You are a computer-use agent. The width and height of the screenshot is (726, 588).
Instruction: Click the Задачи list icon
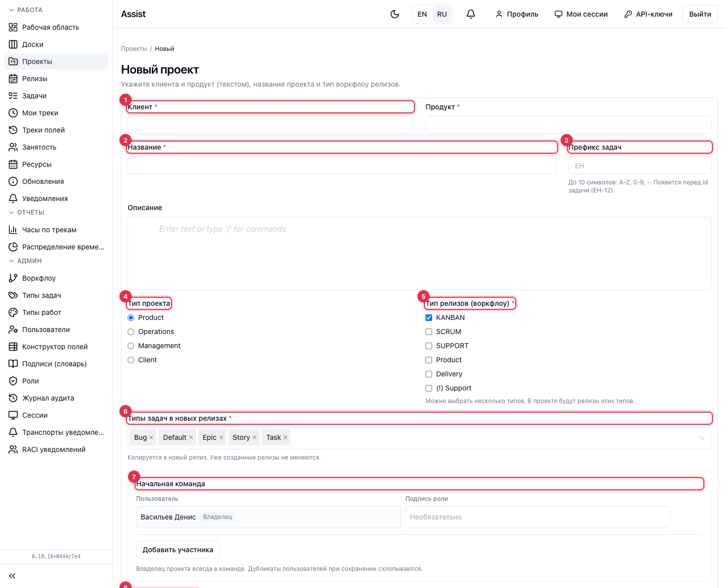coord(13,96)
